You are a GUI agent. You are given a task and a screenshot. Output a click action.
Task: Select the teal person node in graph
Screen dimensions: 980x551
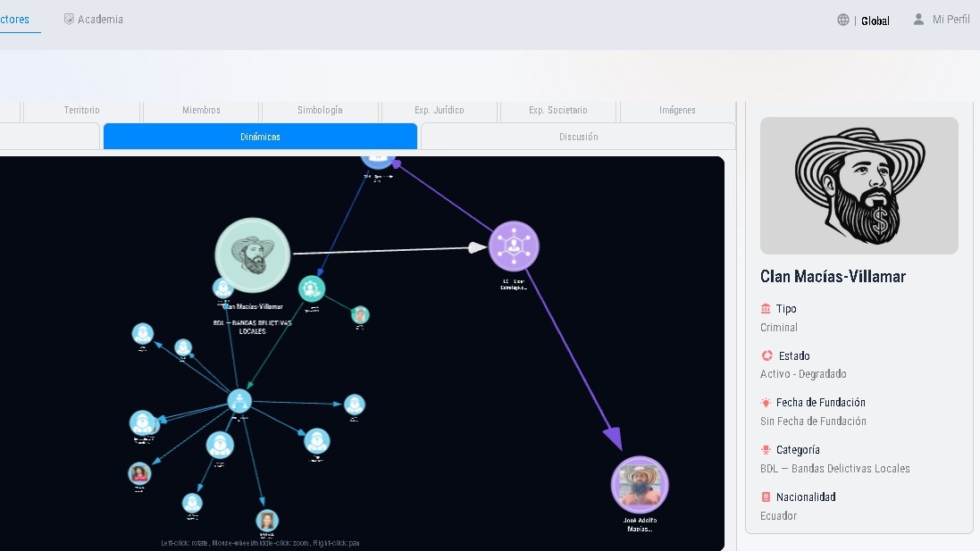pos(311,288)
